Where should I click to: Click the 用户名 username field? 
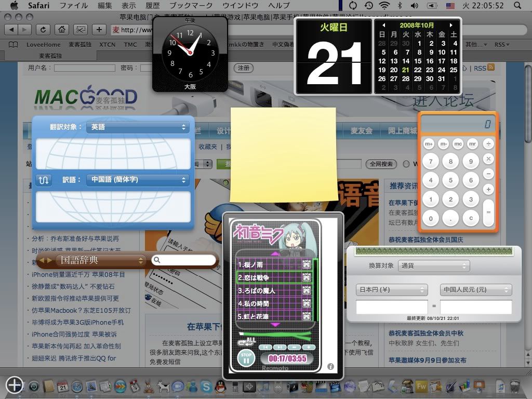(x=85, y=68)
